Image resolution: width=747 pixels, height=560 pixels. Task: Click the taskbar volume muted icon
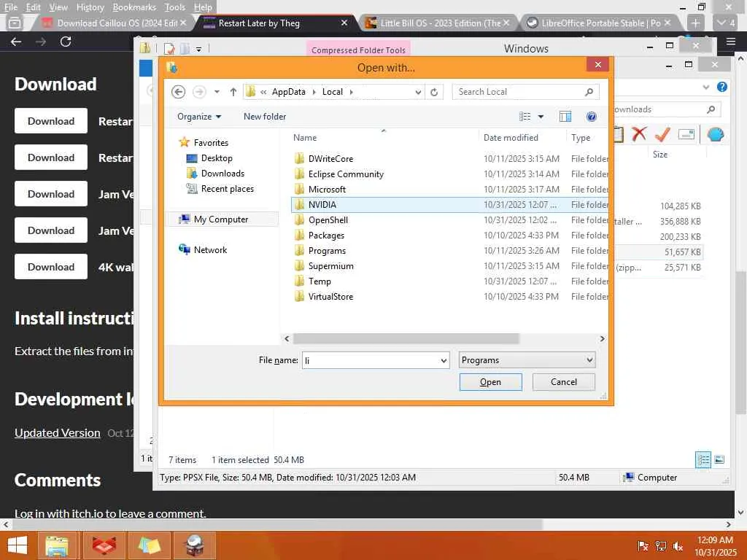coord(678,546)
